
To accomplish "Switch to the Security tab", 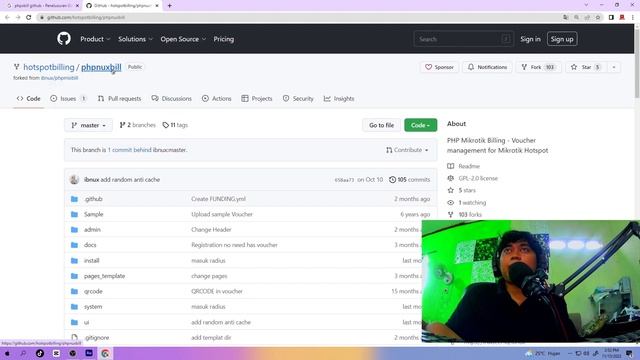I will 298,99.
